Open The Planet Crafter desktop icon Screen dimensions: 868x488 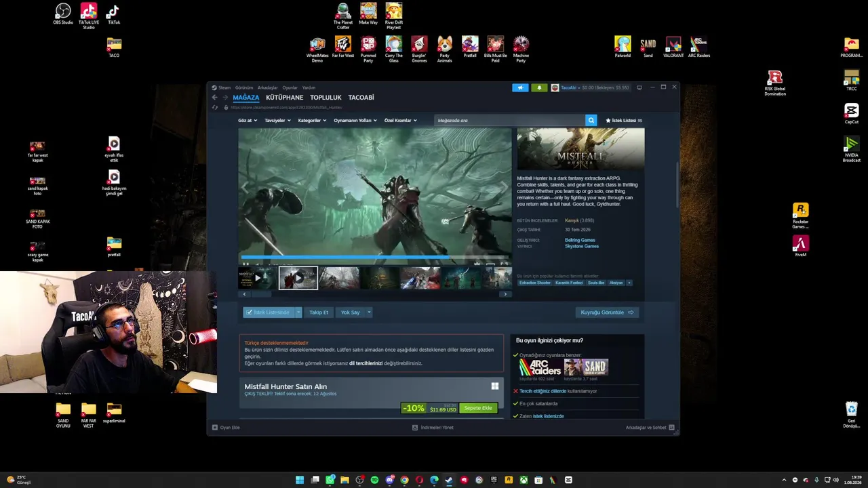(x=343, y=16)
